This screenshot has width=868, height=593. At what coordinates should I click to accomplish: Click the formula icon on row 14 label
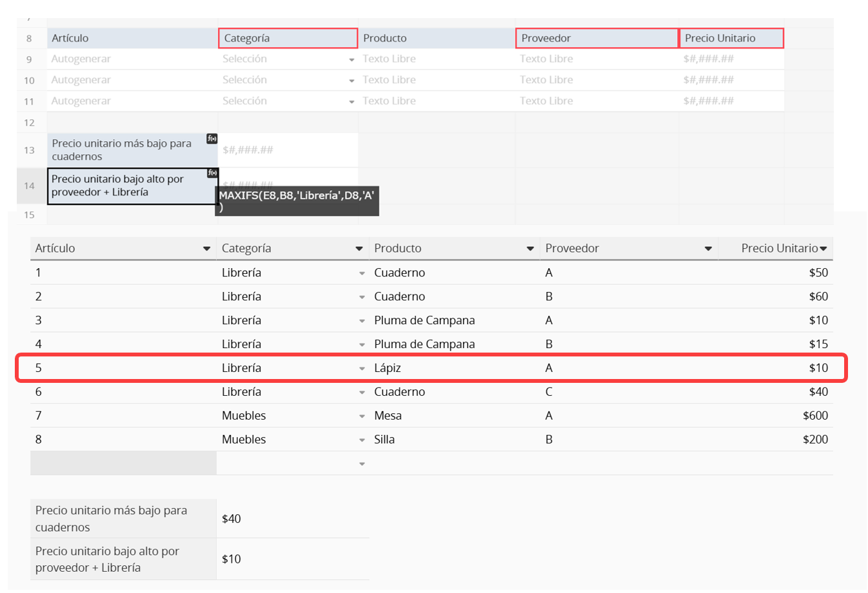212,173
